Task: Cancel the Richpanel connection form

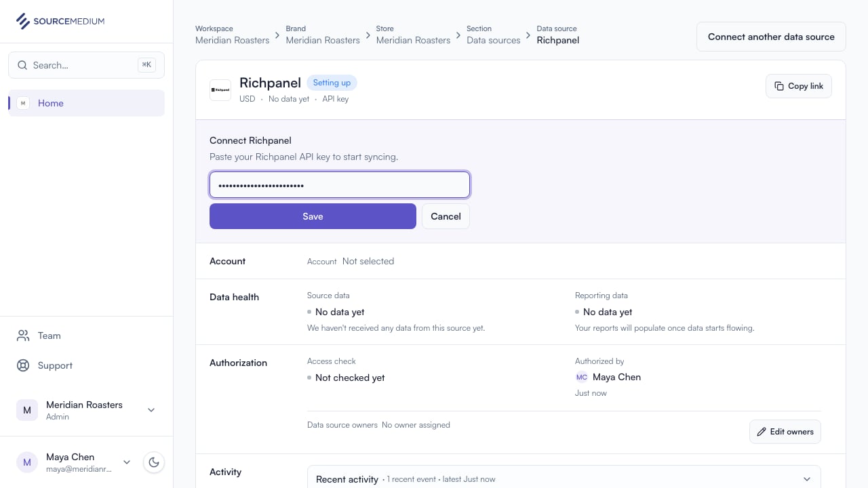Action: (446, 216)
